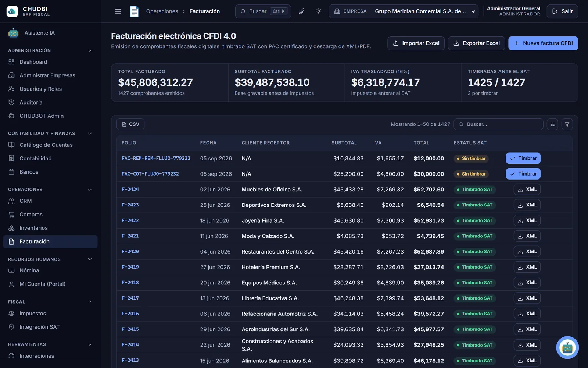This screenshot has height=368, width=588.
Task: Open Usuarios y Roles
Action: (50, 89)
